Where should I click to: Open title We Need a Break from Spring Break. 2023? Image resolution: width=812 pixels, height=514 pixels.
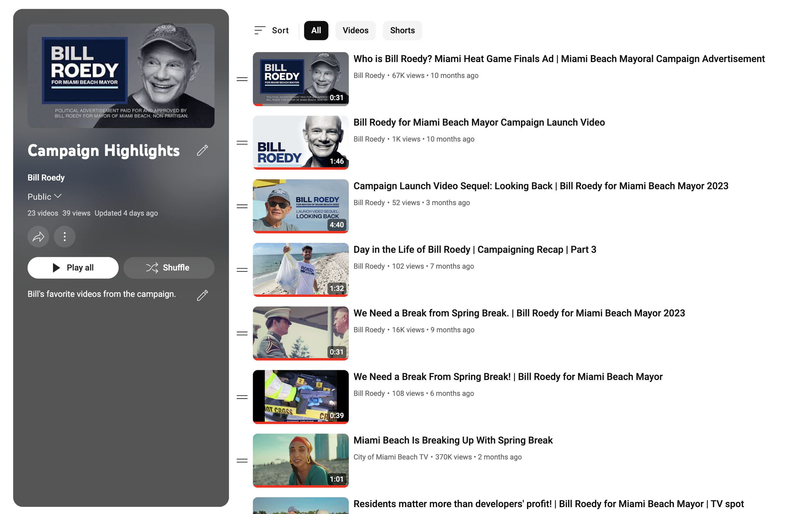pyautogui.click(x=519, y=313)
